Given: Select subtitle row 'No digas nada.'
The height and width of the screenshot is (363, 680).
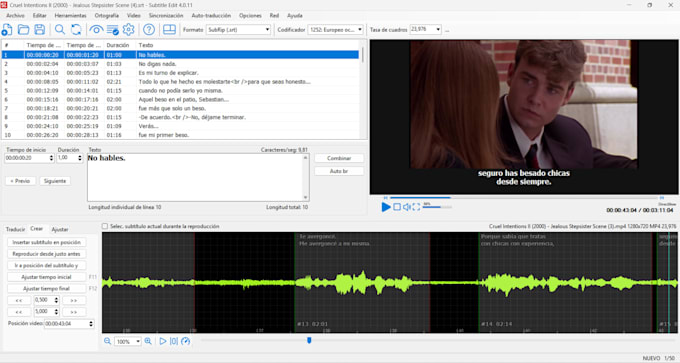Looking at the screenshot, I should coord(180,64).
